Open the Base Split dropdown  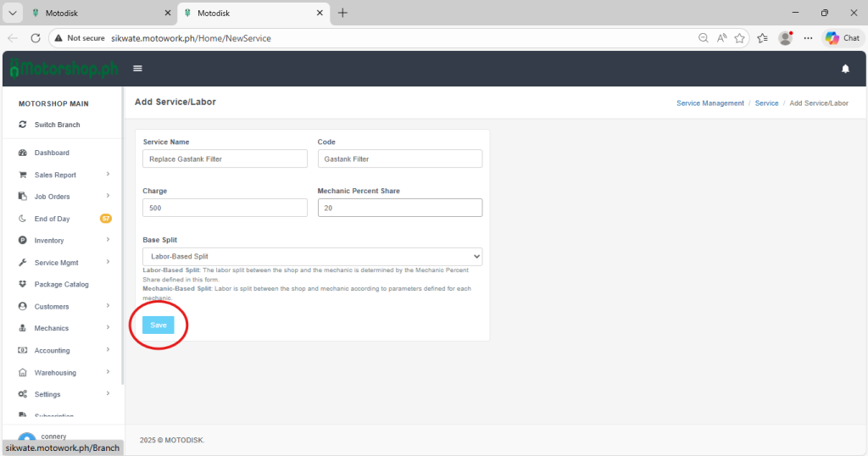(x=312, y=256)
